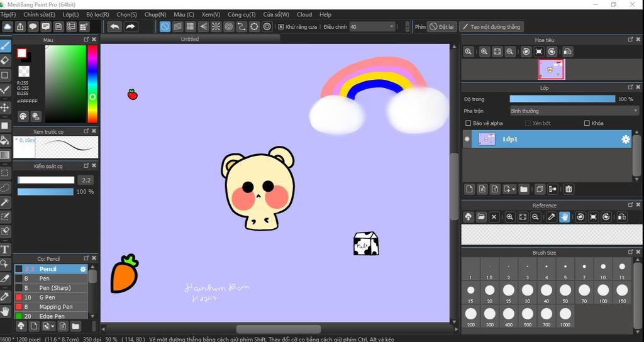Open the Bộ lọc(R) menu

(x=97, y=14)
